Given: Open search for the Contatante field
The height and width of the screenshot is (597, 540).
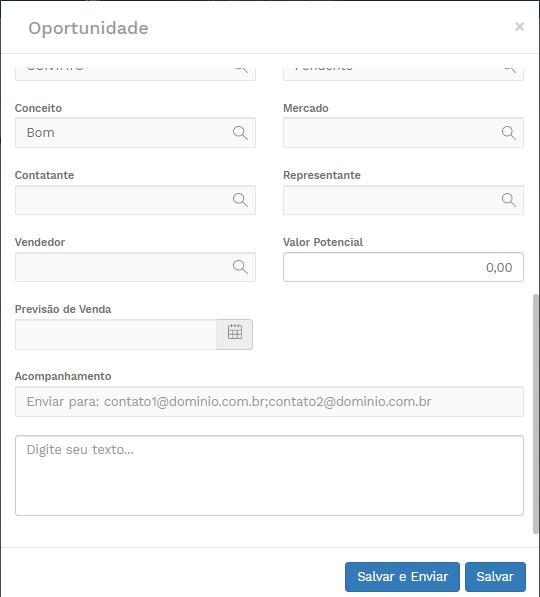Looking at the screenshot, I should coord(240,200).
